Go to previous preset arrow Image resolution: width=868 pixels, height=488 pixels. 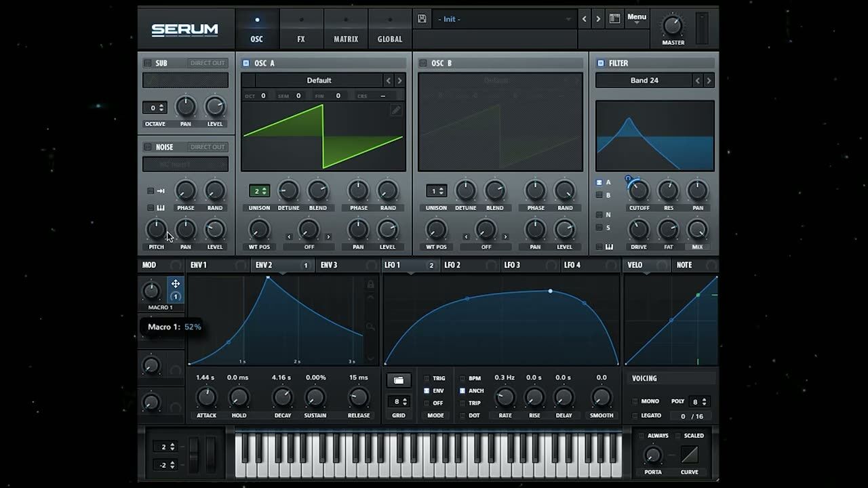(585, 19)
